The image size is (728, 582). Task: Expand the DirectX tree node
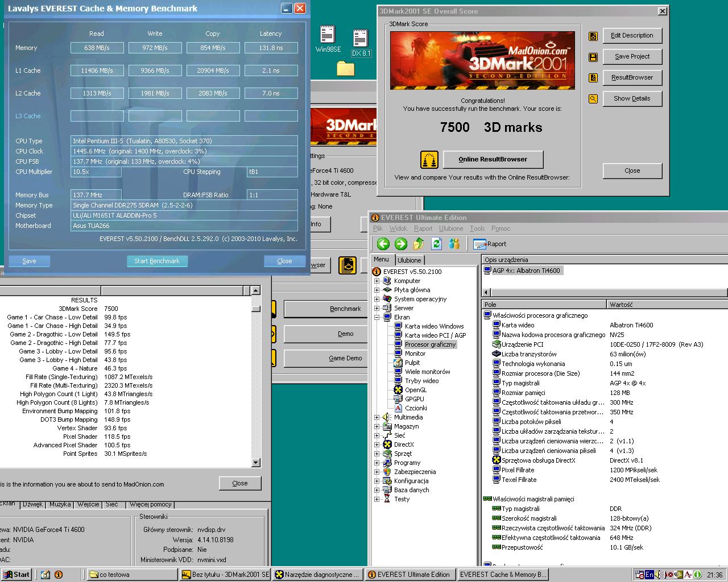point(377,444)
